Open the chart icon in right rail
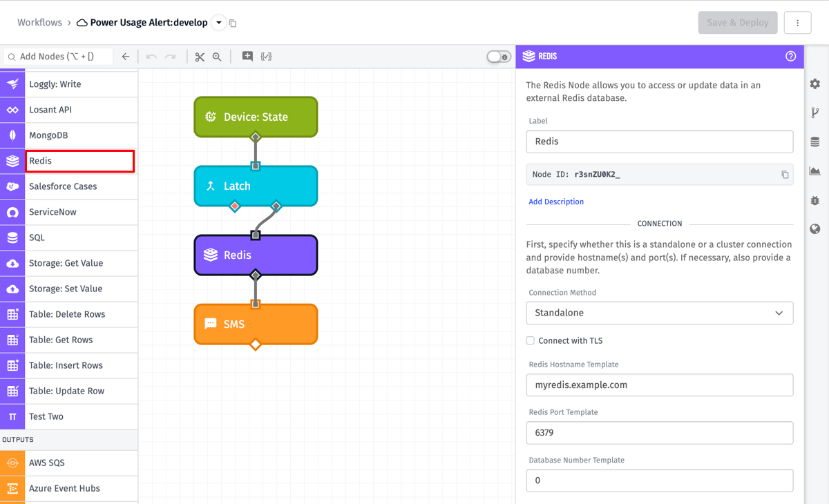 (815, 171)
